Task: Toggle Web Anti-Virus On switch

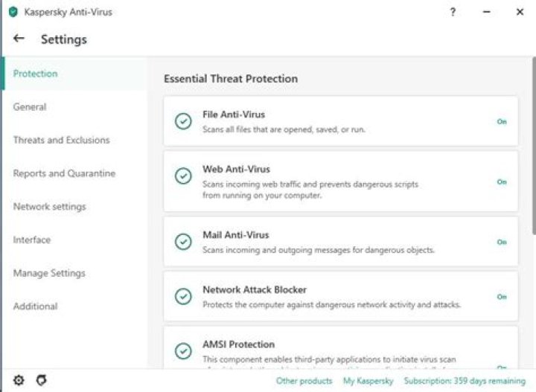Action: point(502,181)
